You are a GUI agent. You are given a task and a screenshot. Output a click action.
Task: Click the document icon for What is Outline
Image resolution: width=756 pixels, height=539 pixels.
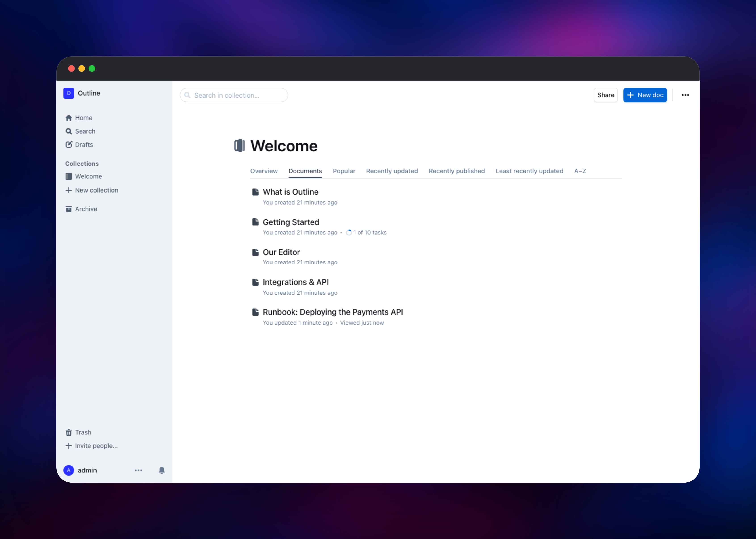(256, 192)
